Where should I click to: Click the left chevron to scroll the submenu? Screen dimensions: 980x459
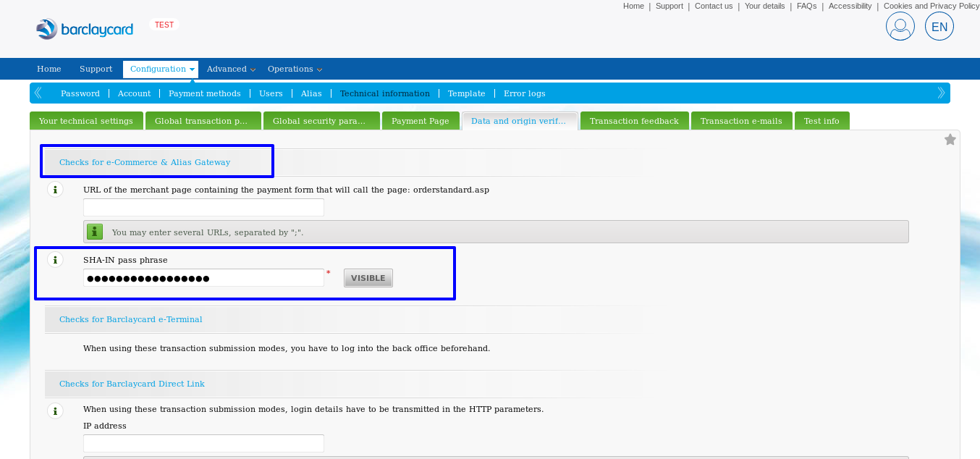pyautogui.click(x=38, y=93)
